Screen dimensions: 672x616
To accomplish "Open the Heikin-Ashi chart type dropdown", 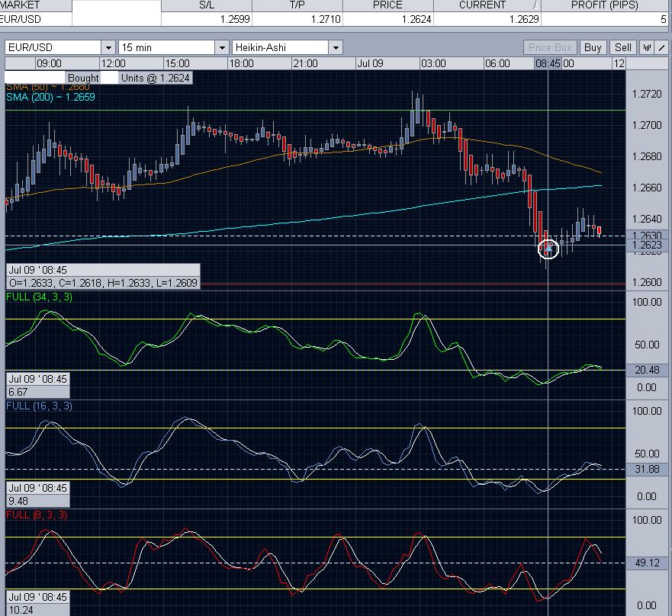I will click(336, 47).
